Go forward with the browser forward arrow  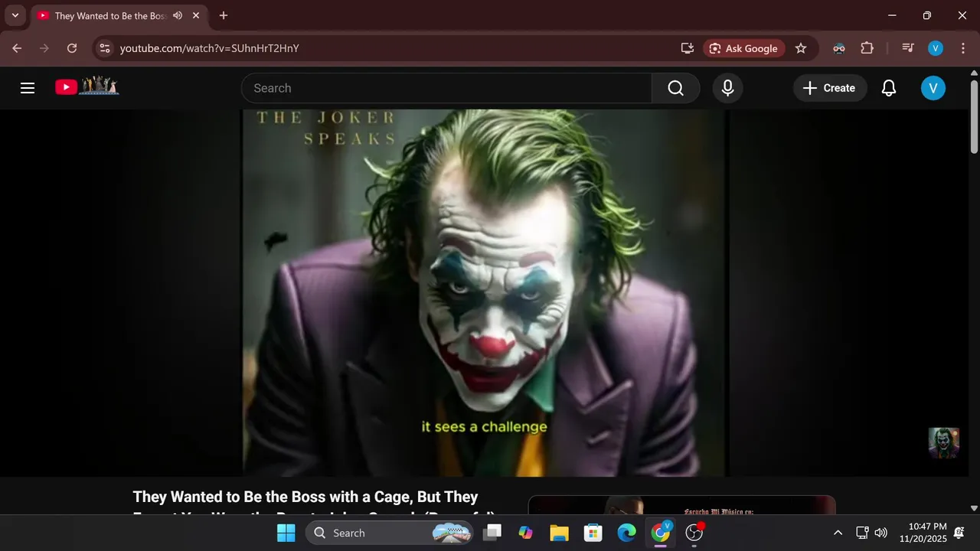[44, 48]
